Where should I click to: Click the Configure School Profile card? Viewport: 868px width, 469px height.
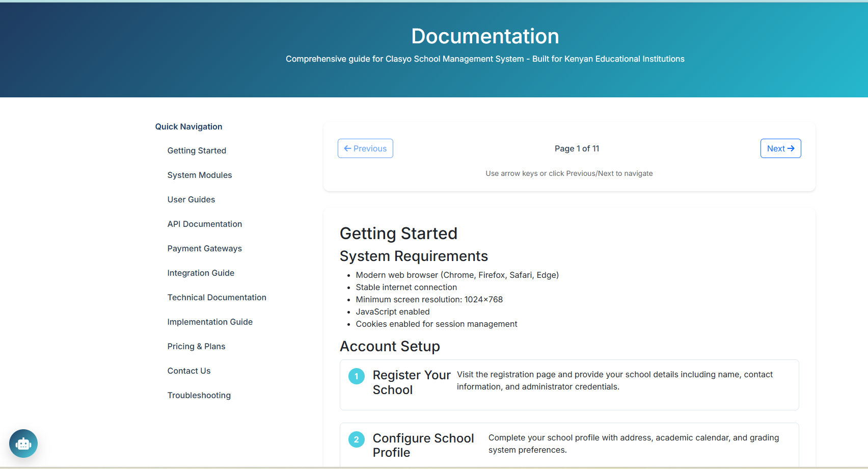(569, 445)
